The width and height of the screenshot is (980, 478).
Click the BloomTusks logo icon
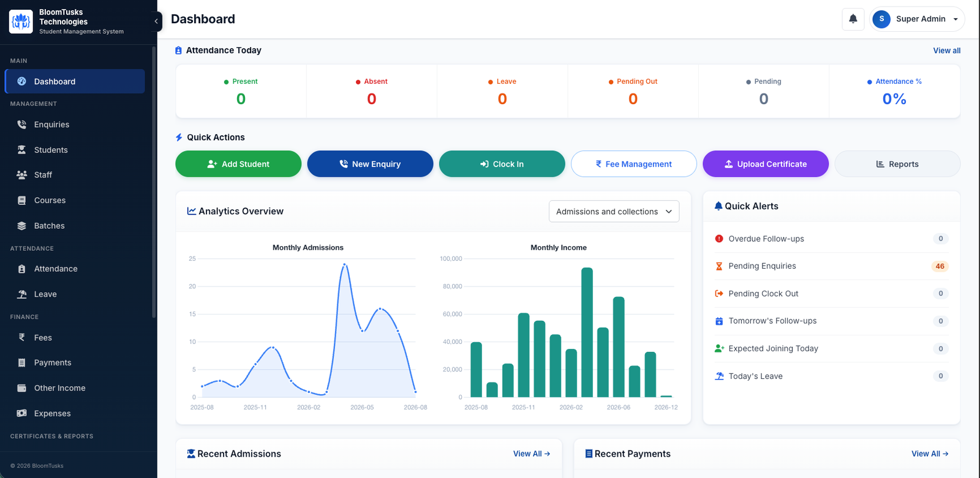tap(21, 21)
